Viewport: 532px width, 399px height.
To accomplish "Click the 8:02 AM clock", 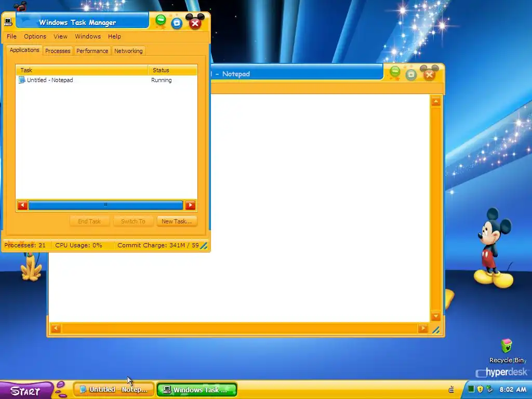I will click(513, 390).
